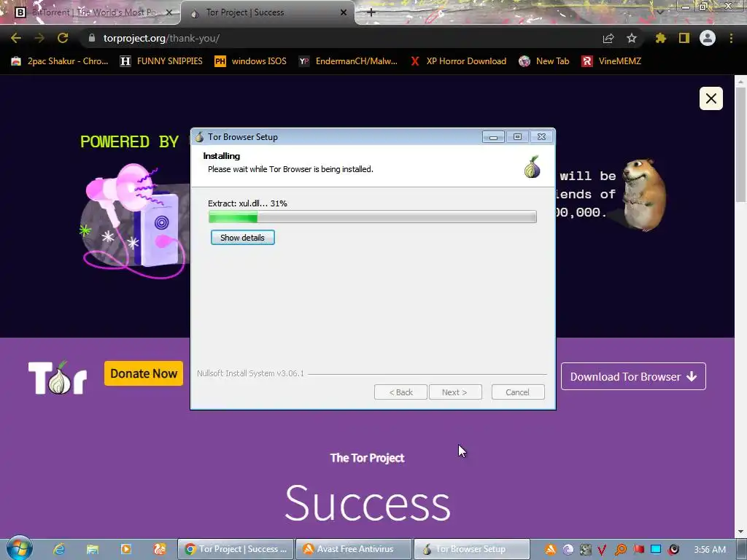747x560 pixels.
Task: Click the Next > button in setup
Action: point(455,392)
